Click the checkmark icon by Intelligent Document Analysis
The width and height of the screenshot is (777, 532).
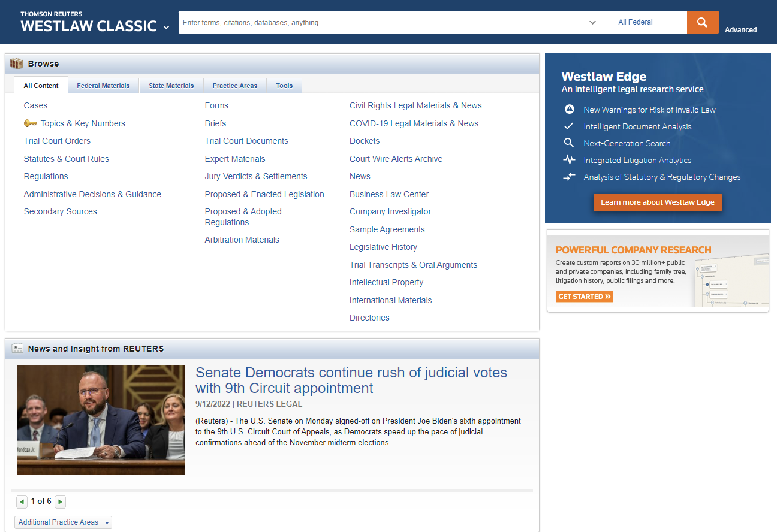click(570, 126)
